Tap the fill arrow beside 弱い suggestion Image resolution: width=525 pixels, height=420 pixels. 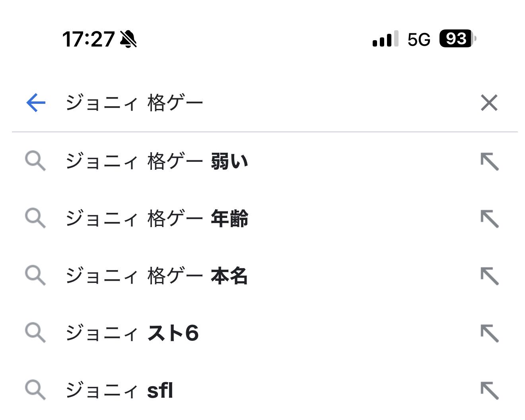pyautogui.click(x=489, y=162)
